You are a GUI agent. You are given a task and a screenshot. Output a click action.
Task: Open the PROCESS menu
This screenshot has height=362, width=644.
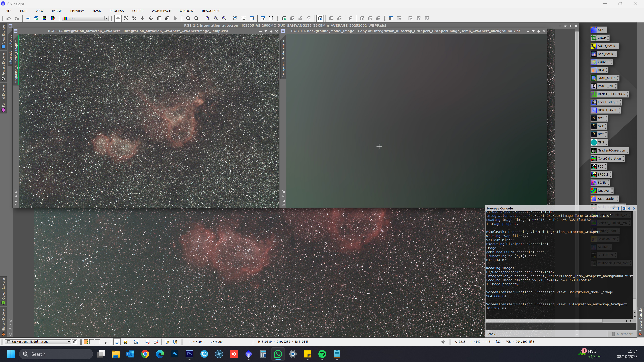117,11
